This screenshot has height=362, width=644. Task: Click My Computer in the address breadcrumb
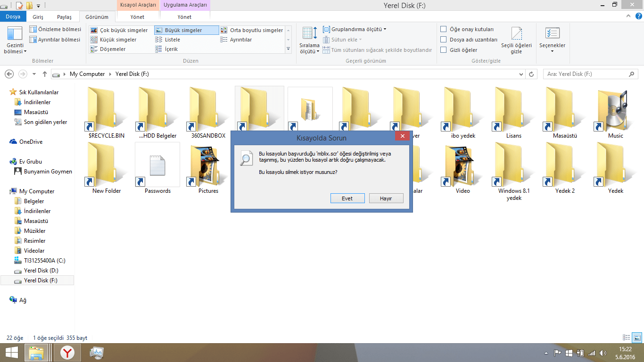click(x=87, y=74)
